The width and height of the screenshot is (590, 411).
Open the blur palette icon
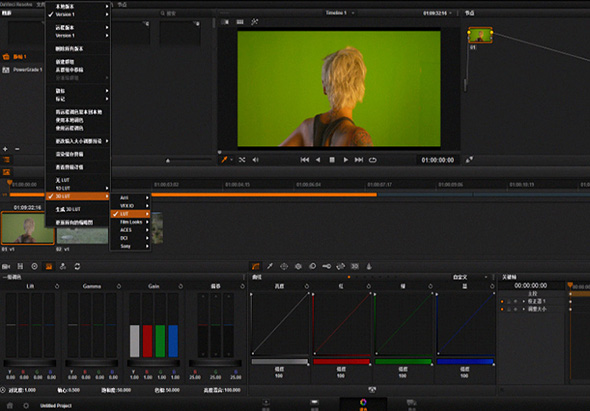(312, 266)
